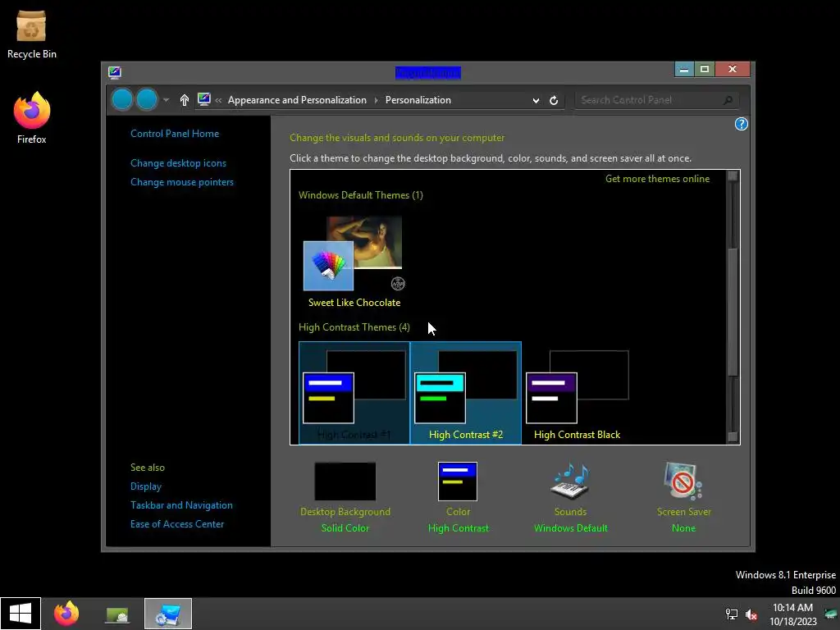The height and width of the screenshot is (630, 840).
Task: Open the Display link under See also
Action: pyautogui.click(x=146, y=486)
